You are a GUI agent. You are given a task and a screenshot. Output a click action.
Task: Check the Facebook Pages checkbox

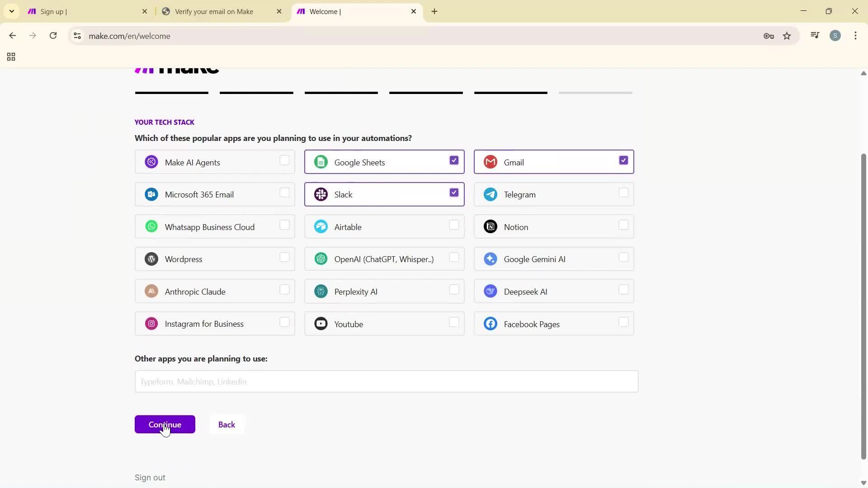[x=624, y=322]
